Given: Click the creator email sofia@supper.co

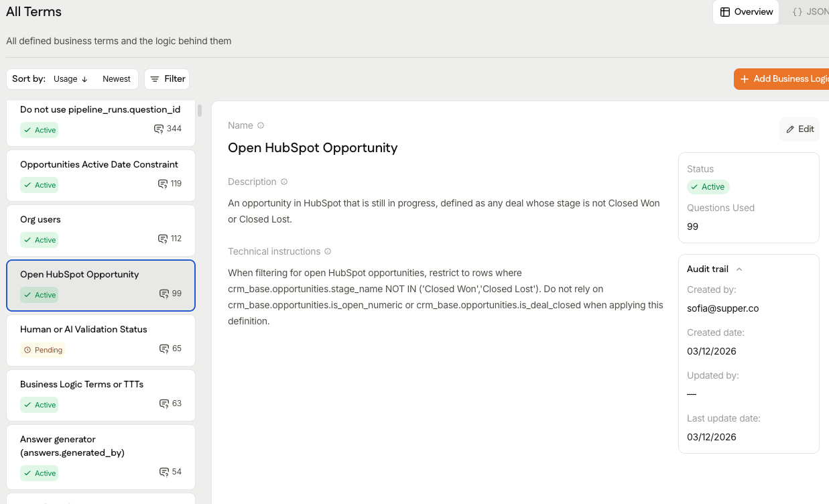Looking at the screenshot, I should click(722, 308).
